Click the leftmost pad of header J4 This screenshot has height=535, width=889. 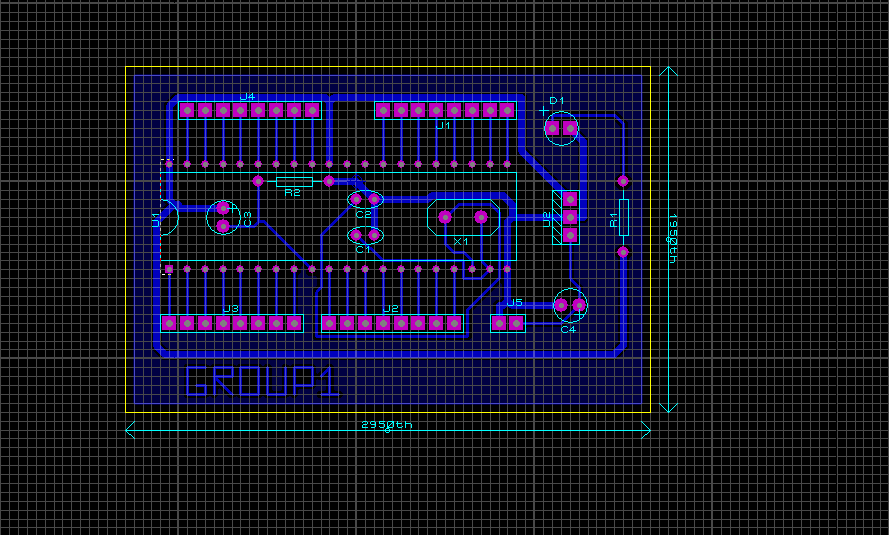[187, 111]
